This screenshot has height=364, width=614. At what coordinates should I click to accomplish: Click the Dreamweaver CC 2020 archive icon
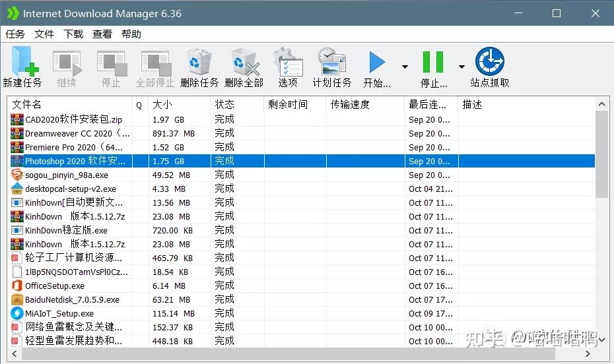(x=17, y=133)
